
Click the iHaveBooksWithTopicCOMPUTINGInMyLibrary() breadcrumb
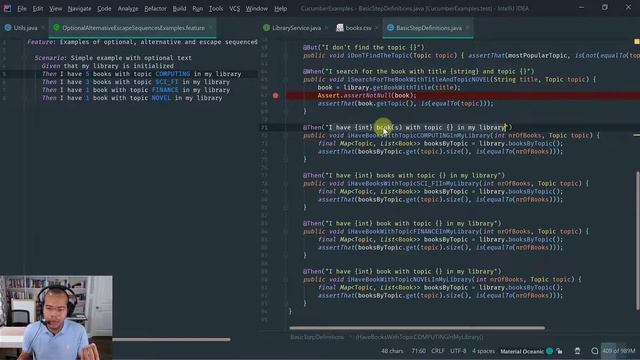419,337
